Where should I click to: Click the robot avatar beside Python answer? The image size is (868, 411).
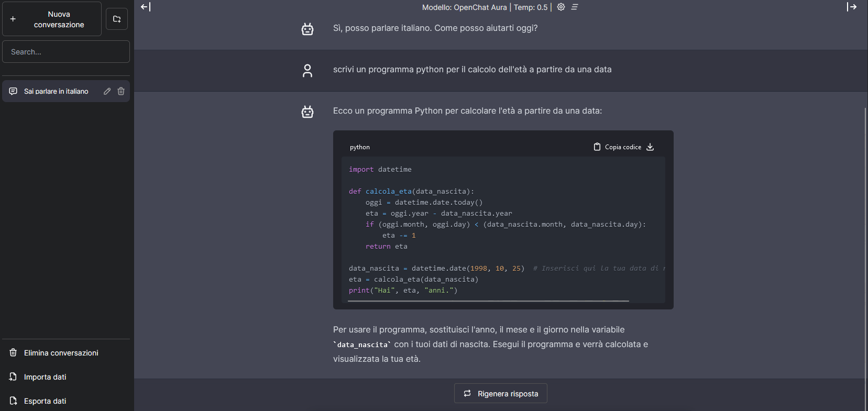tap(307, 112)
